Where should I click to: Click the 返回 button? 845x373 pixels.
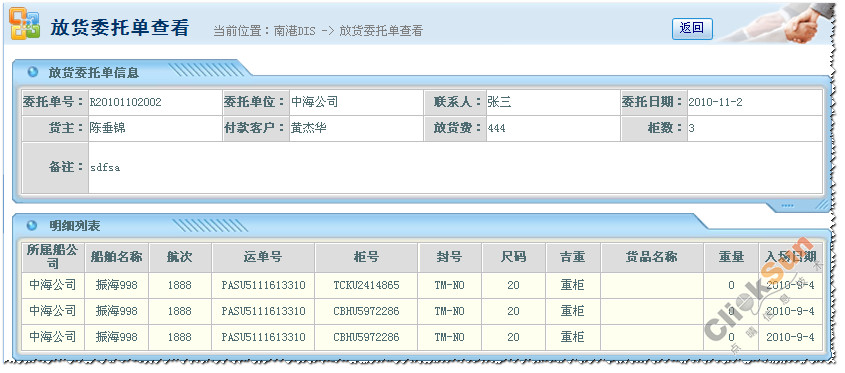coord(692,29)
